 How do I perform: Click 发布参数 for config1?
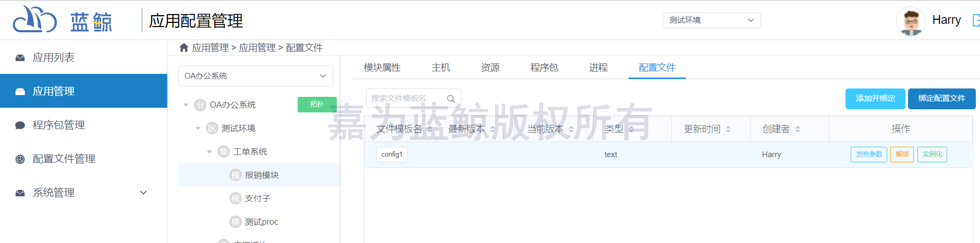(x=868, y=155)
